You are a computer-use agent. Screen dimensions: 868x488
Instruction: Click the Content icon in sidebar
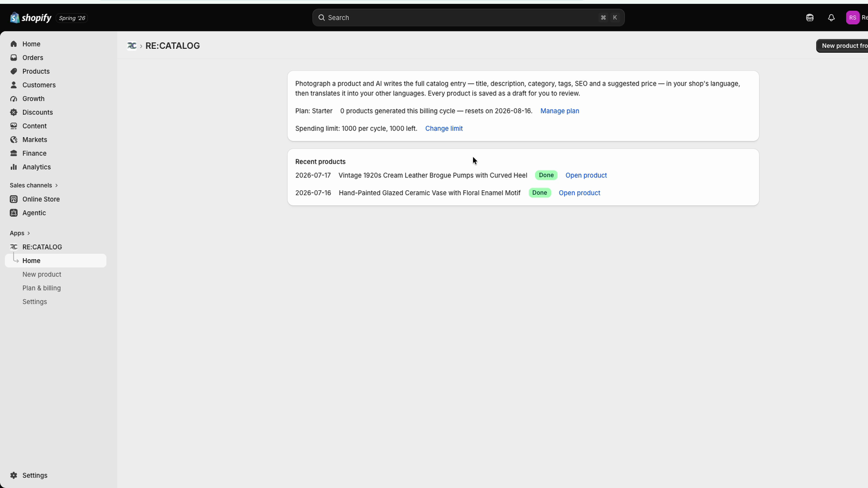14,126
